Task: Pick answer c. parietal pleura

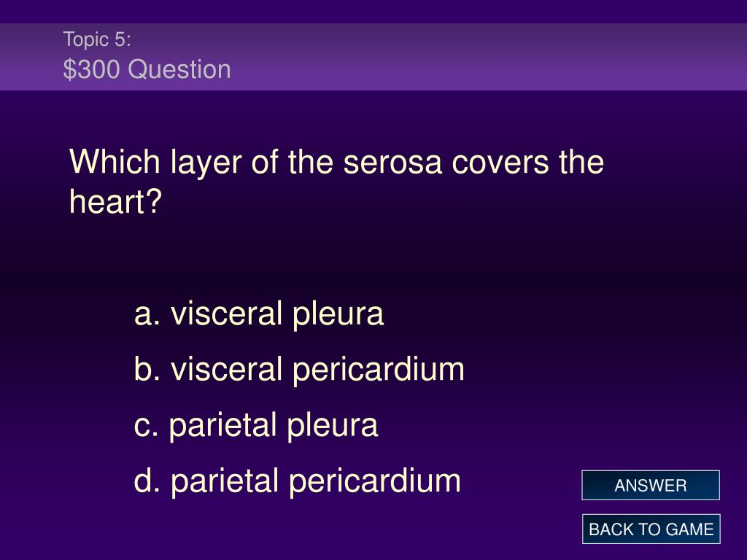Action: click(256, 426)
